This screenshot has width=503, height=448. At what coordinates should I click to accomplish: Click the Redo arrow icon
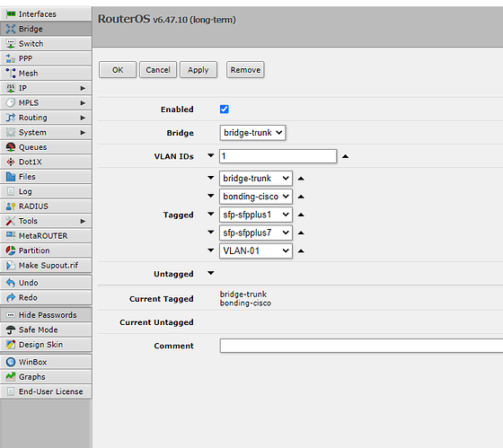tap(11, 297)
